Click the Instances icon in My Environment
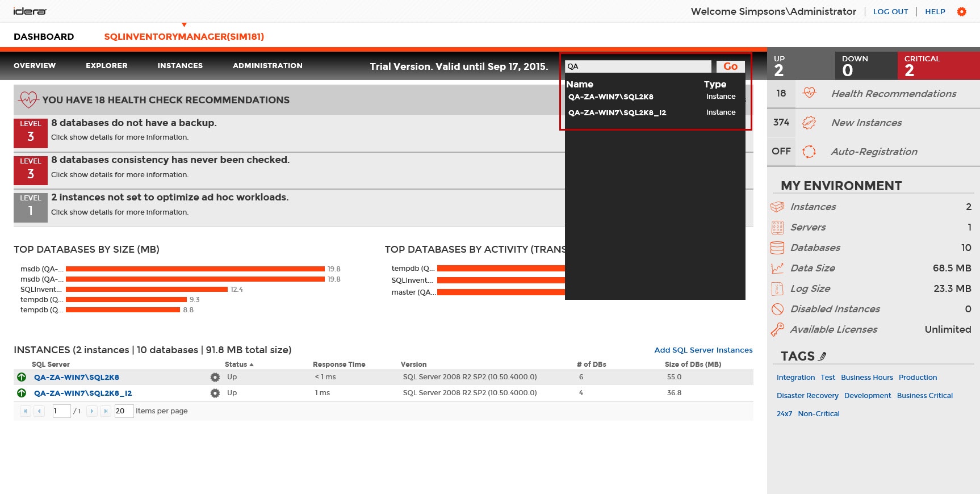Image resolution: width=980 pixels, height=494 pixels. pos(777,207)
